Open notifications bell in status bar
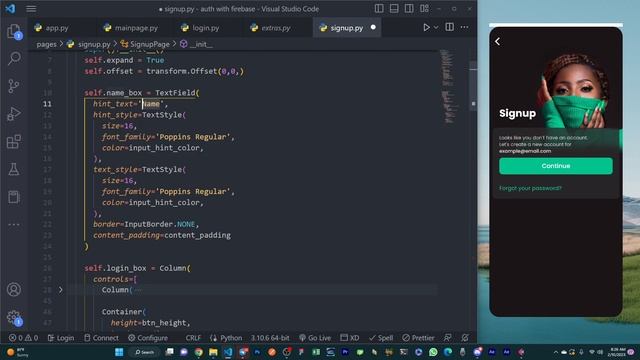Viewport: 640px width, 360px height. (x=465, y=338)
